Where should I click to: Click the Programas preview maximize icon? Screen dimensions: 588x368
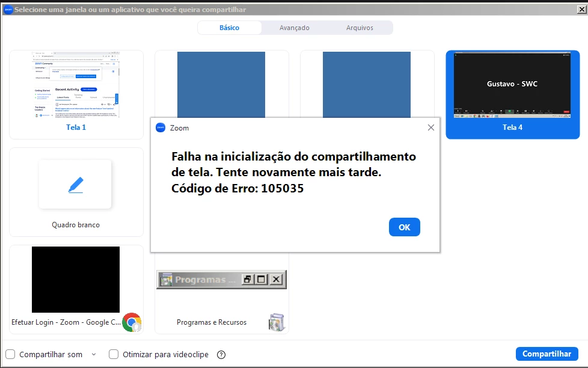pos(262,279)
